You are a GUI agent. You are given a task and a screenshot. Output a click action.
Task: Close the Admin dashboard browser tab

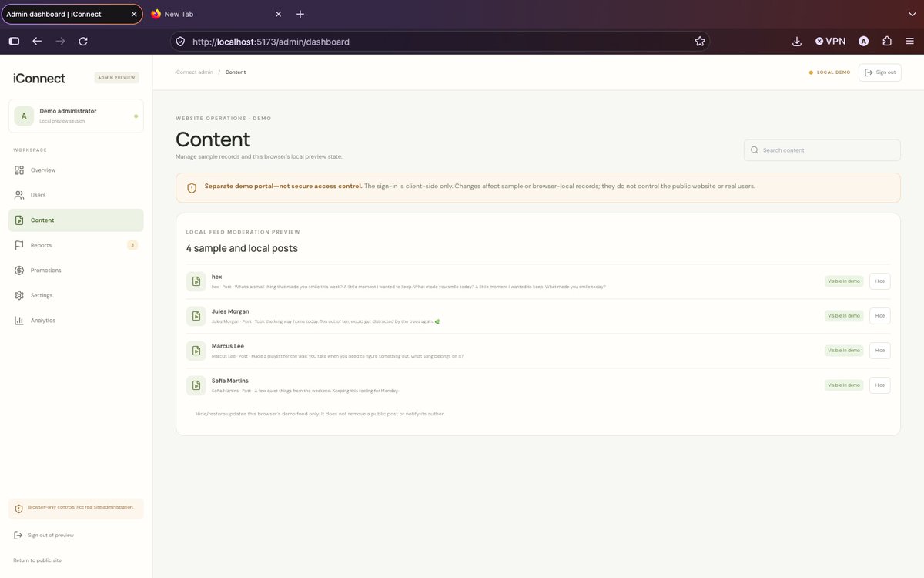pyautogui.click(x=134, y=14)
